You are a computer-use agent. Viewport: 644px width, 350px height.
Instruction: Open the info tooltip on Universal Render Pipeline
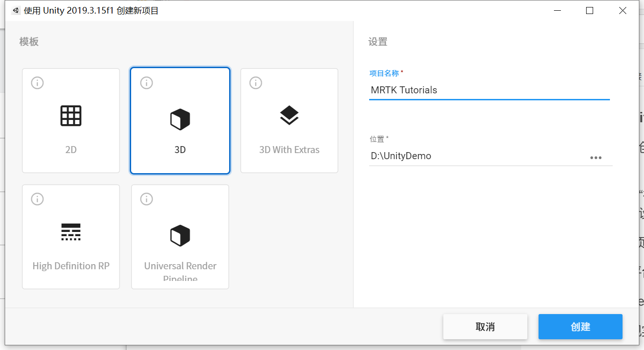tap(146, 199)
